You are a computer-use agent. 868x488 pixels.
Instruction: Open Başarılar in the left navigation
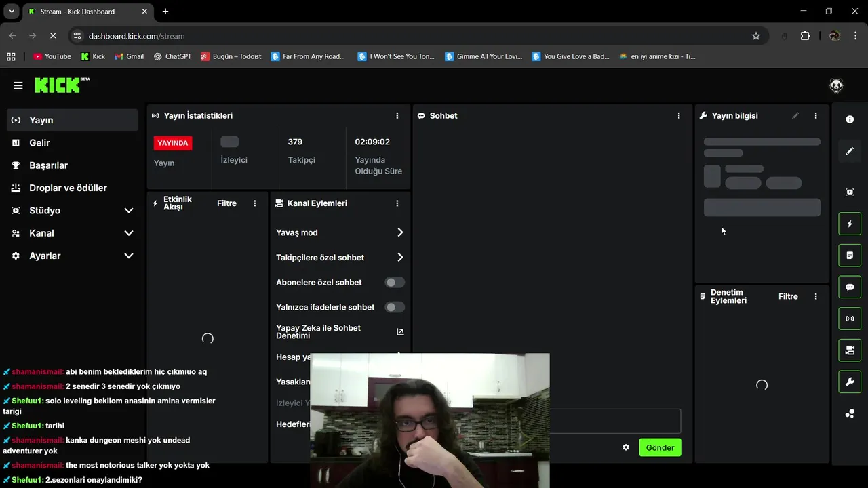73,165
